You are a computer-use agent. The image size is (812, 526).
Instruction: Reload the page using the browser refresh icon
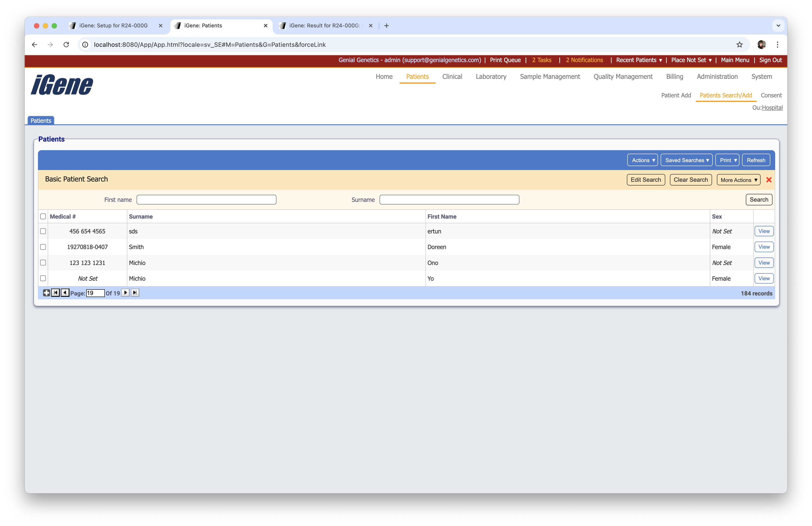coord(66,45)
